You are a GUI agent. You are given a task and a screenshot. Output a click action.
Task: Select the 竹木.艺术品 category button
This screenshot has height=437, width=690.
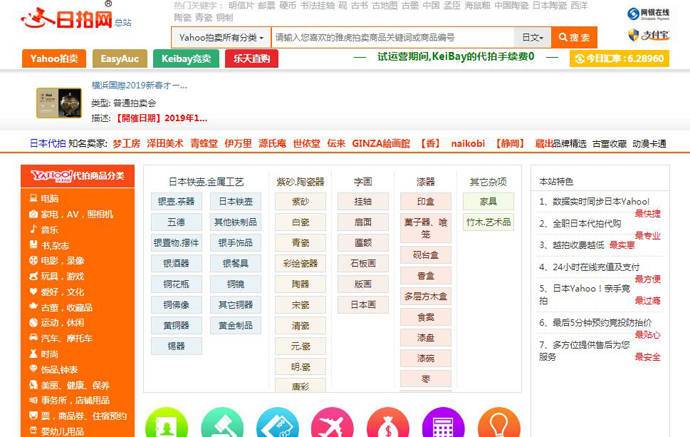[x=488, y=222]
